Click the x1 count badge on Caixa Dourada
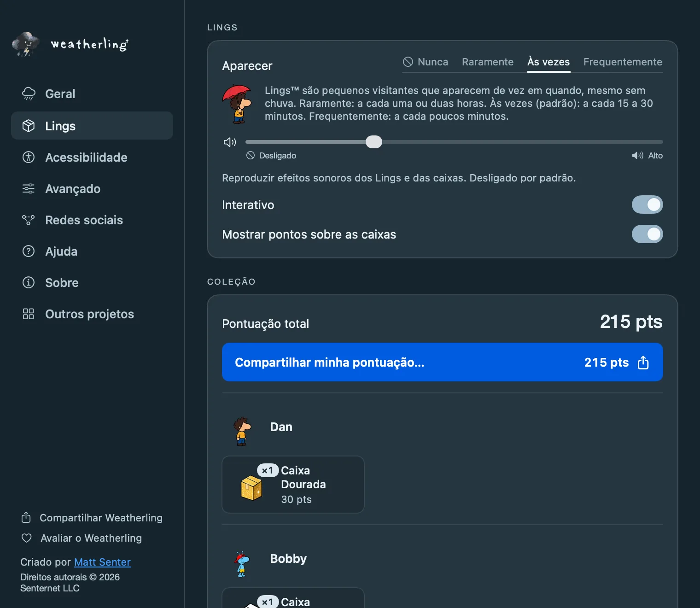700x608 pixels. point(268,470)
